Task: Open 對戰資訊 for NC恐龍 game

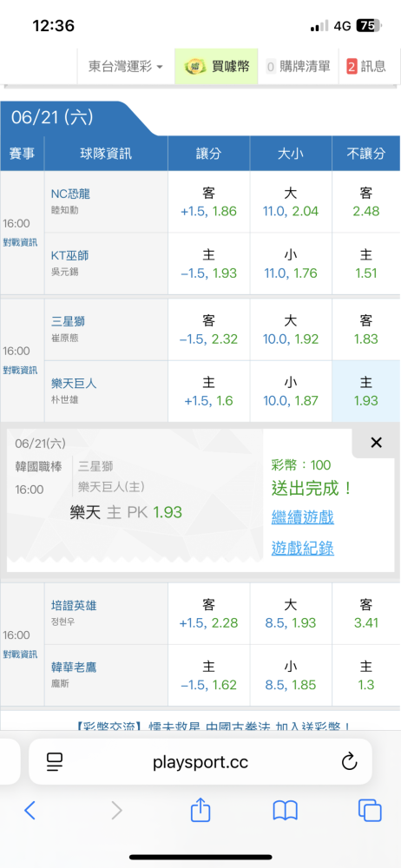Action: click(x=21, y=242)
